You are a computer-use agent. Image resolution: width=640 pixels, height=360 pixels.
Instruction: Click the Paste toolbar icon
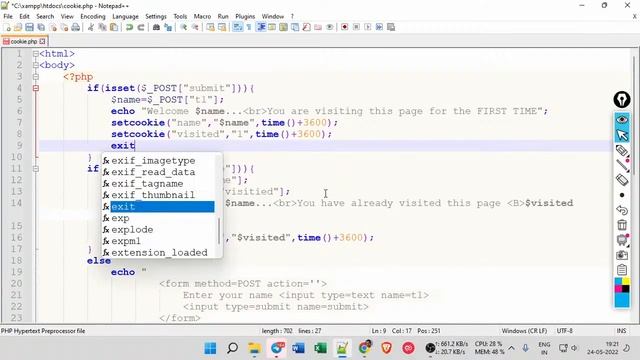click(114, 27)
